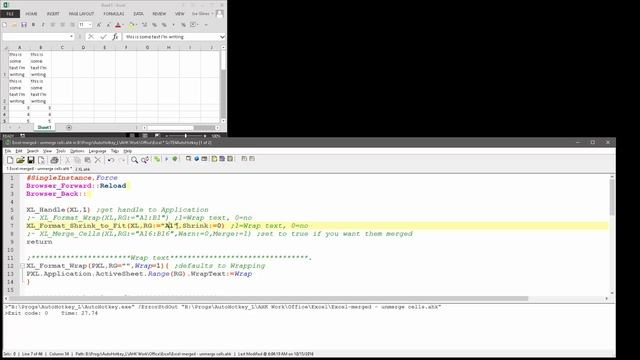The height and width of the screenshot is (360, 640).
Task: Select column C header in Excel
Action: coord(62,48)
